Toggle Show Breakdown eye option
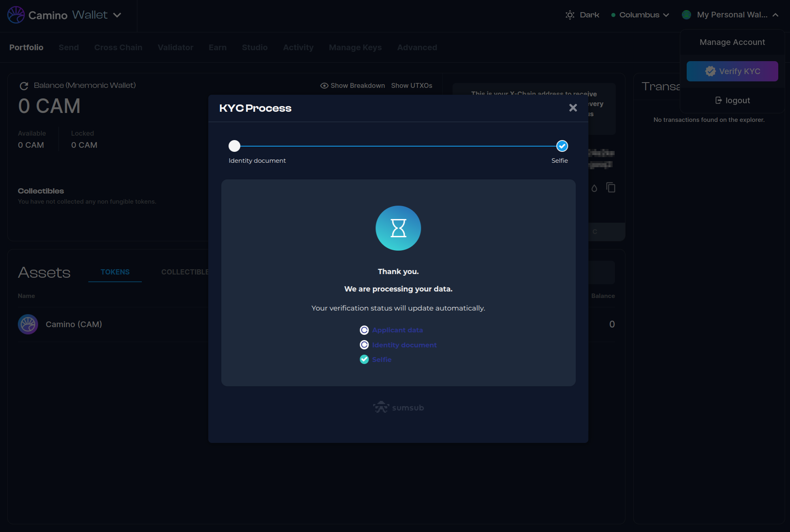The width and height of the screenshot is (790, 532). click(x=352, y=86)
